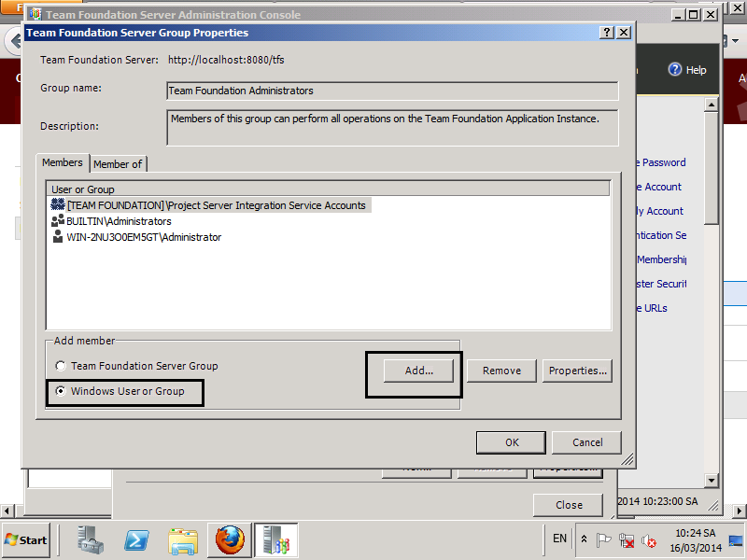The width and height of the screenshot is (747, 560).
Task: Click the Group name field
Action: tap(392, 91)
